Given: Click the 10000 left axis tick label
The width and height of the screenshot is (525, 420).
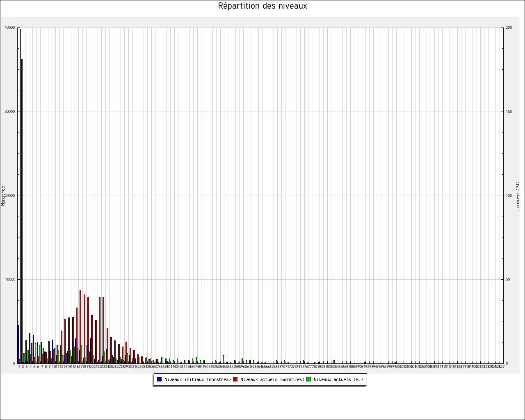Looking at the screenshot, I should tap(9, 279).
